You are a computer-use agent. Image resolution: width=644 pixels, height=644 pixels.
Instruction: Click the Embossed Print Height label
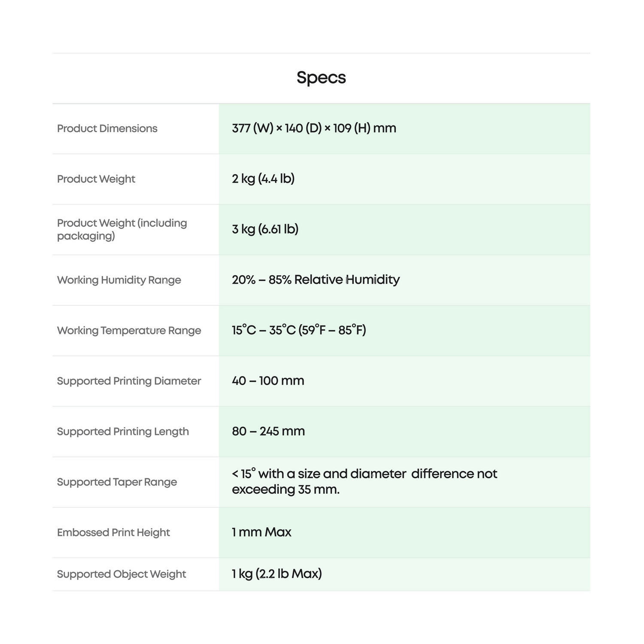click(113, 532)
